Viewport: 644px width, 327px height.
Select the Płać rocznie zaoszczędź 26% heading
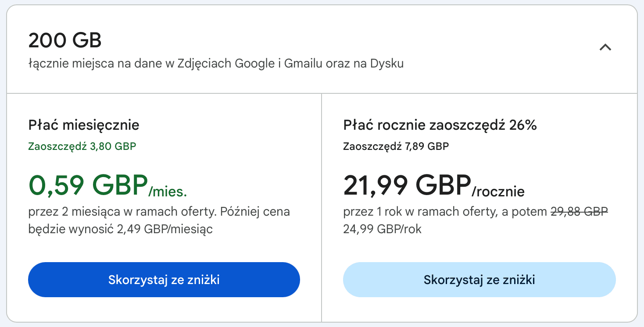click(x=440, y=124)
